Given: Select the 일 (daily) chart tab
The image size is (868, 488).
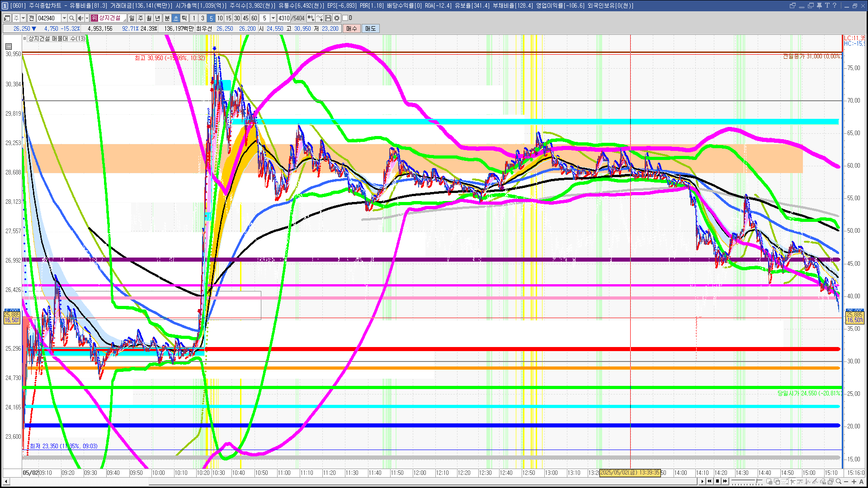Looking at the screenshot, I should click(132, 18).
